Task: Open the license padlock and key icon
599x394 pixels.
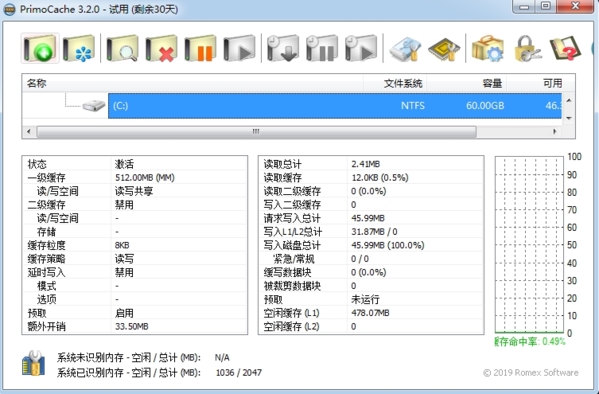Action: click(527, 48)
